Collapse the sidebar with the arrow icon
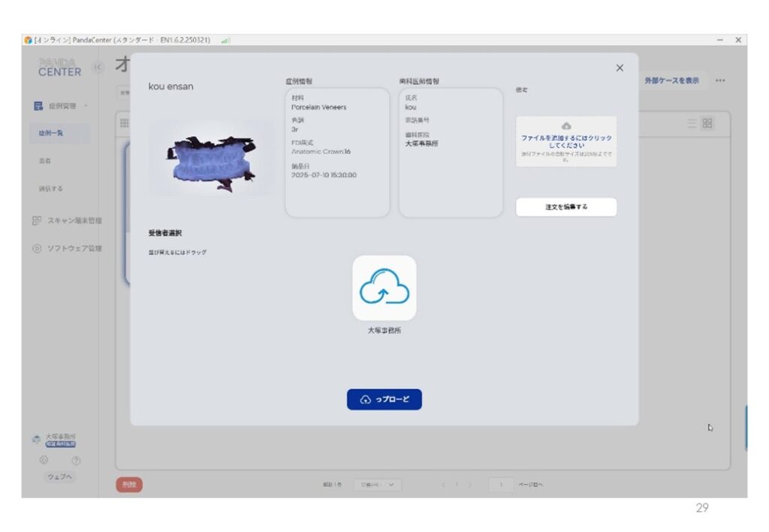The height and width of the screenshot is (532, 769). point(97,68)
